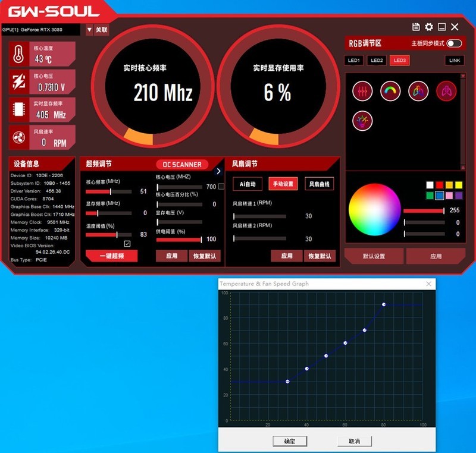Select the rainbow lighting effect icon
Screen dimensions: 476x453
[390, 90]
